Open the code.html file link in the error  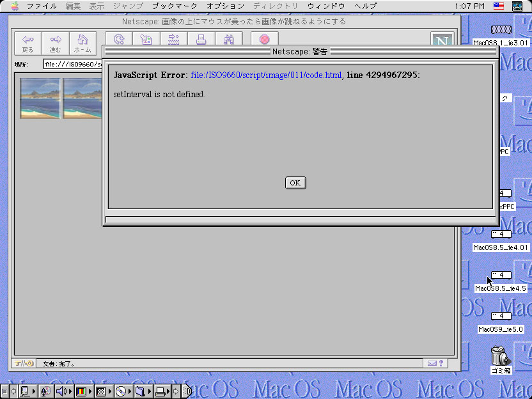[x=266, y=75]
